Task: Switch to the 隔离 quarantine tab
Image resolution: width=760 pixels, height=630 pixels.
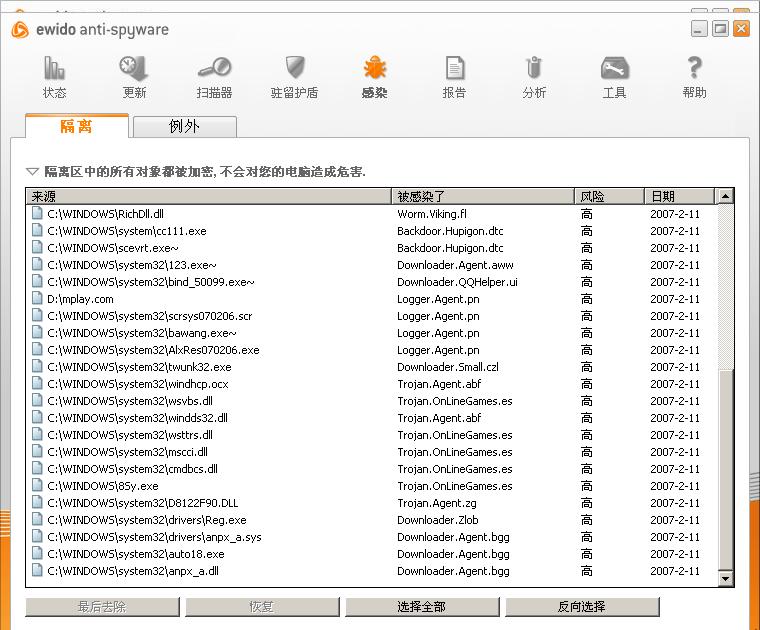Action: [x=77, y=126]
